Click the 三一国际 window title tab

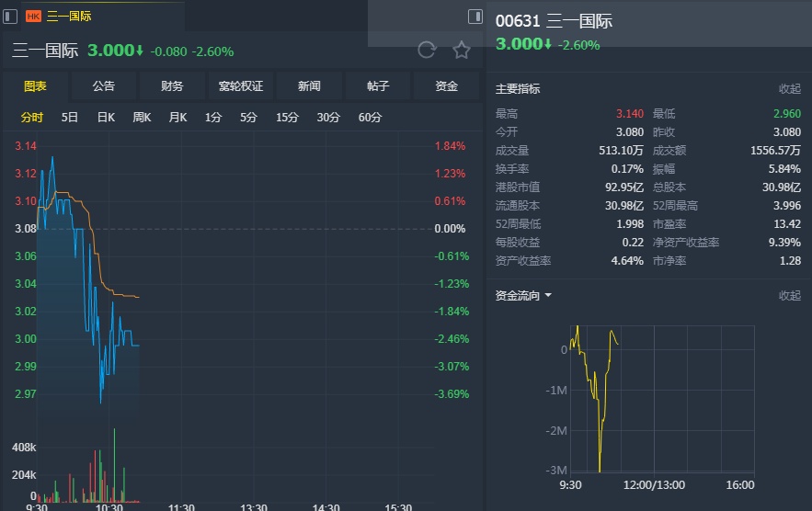point(69,17)
